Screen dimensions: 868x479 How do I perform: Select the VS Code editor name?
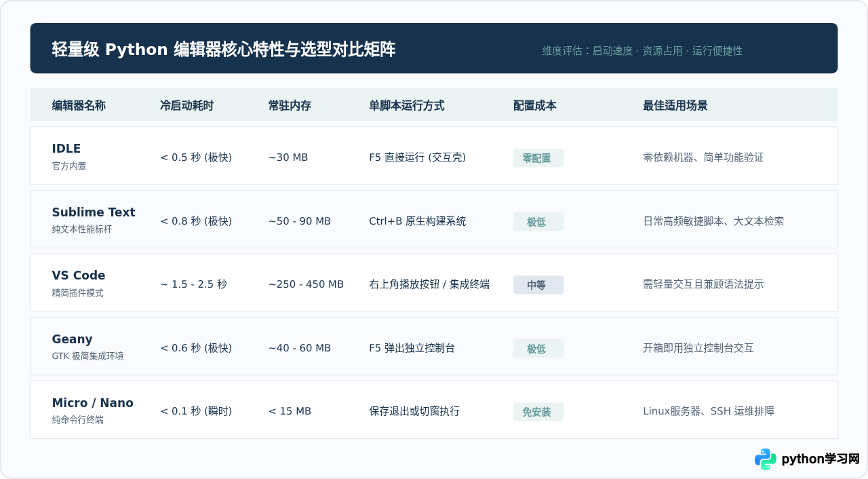79,275
